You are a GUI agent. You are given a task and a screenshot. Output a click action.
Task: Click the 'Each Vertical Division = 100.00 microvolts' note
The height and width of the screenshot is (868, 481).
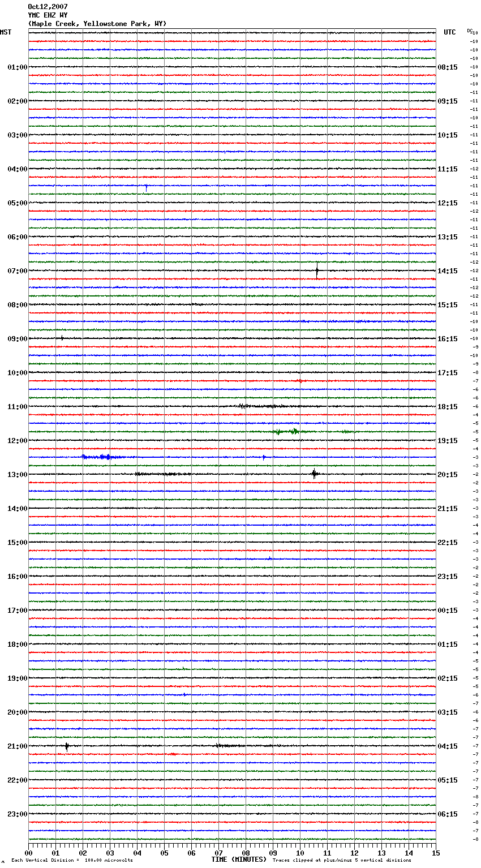pyautogui.click(x=72, y=861)
